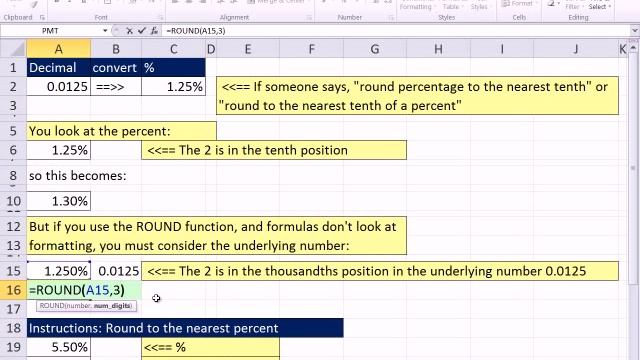Click the '<<== %' note in row 19
This screenshot has width=640, height=360.
[x=211, y=347]
